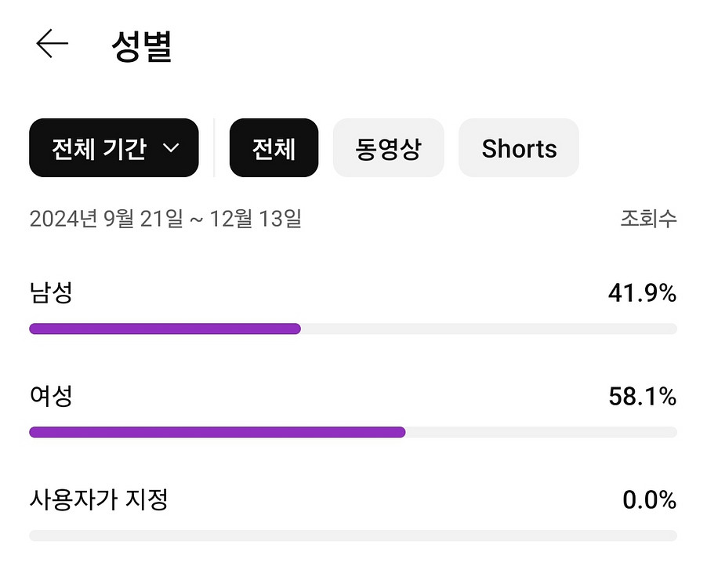Select the 남성 row label

pyautogui.click(x=51, y=292)
